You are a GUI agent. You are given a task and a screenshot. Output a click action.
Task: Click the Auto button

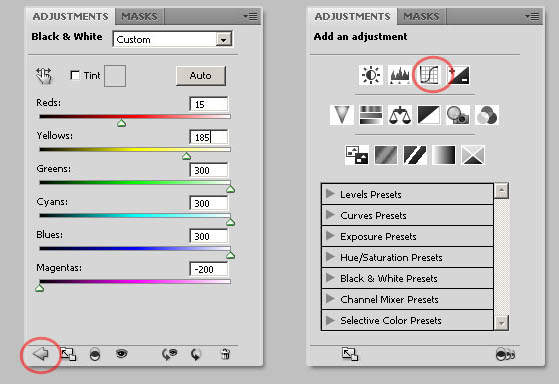[x=201, y=76]
